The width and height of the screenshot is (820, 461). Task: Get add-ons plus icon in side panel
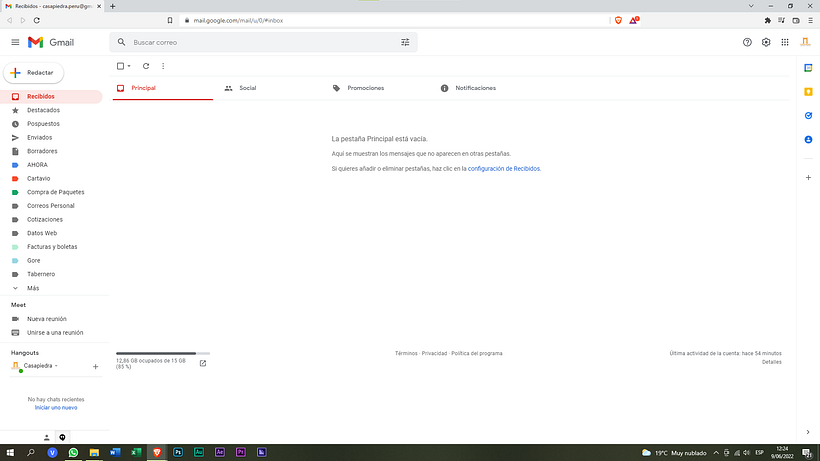pyautogui.click(x=808, y=178)
